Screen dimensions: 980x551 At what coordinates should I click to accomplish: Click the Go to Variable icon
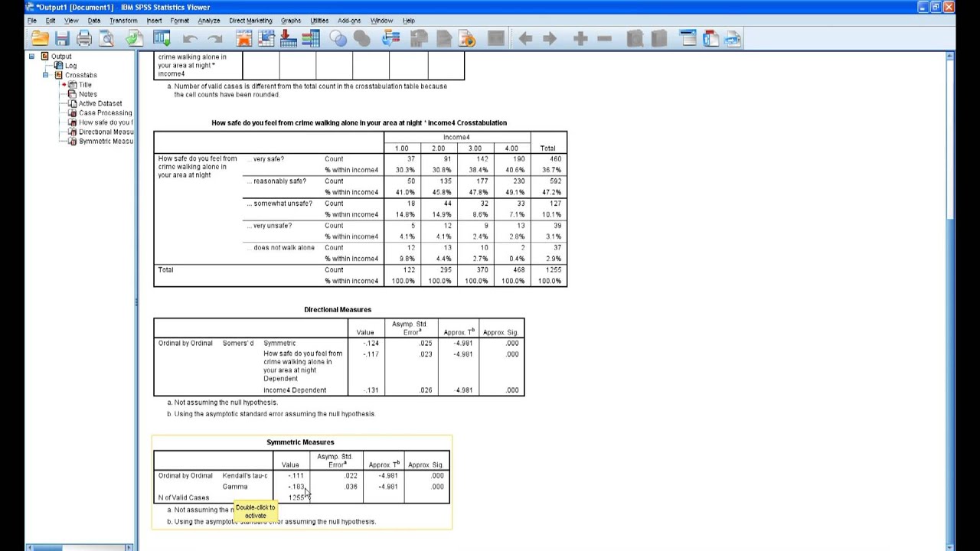point(289,38)
